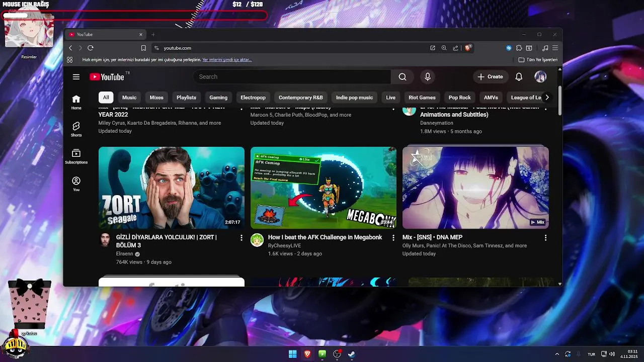Go to Home in sidebar
Image resolution: width=644 pixels, height=362 pixels.
(76, 102)
